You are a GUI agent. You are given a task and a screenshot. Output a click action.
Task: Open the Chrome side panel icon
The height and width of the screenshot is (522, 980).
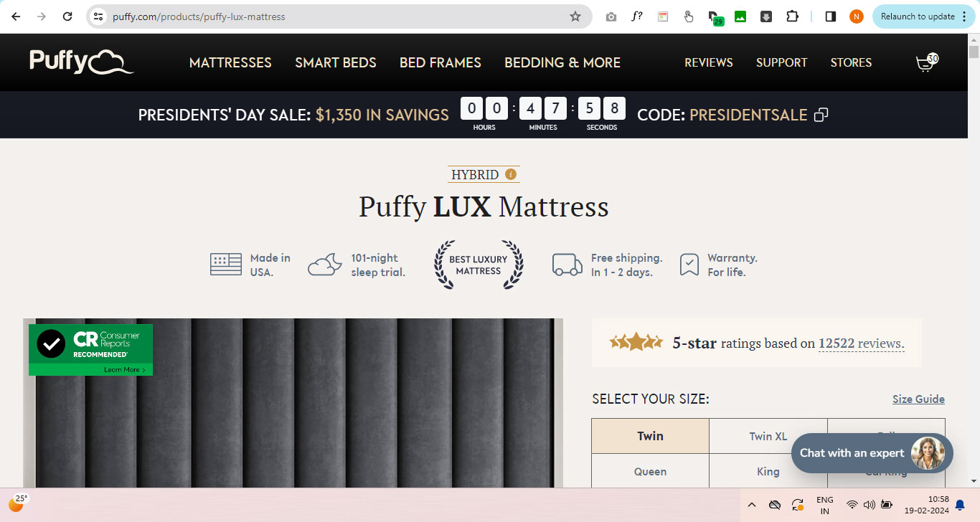pyautogui.click(x=830, y=16)
